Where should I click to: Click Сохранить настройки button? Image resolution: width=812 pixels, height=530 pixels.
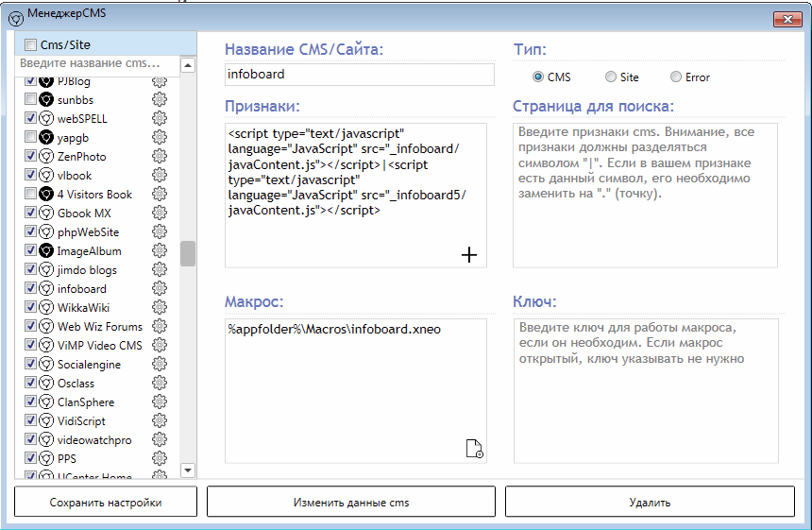coord(106,502)
